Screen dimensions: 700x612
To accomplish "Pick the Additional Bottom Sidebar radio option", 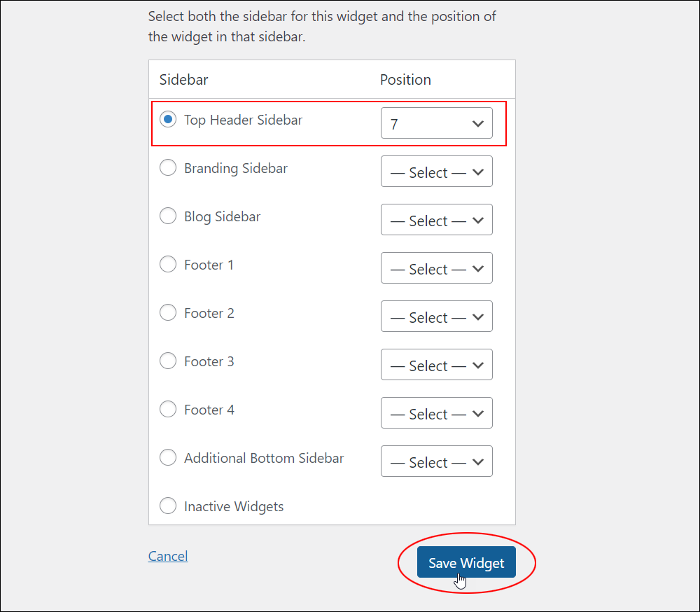I will [168, 457].
